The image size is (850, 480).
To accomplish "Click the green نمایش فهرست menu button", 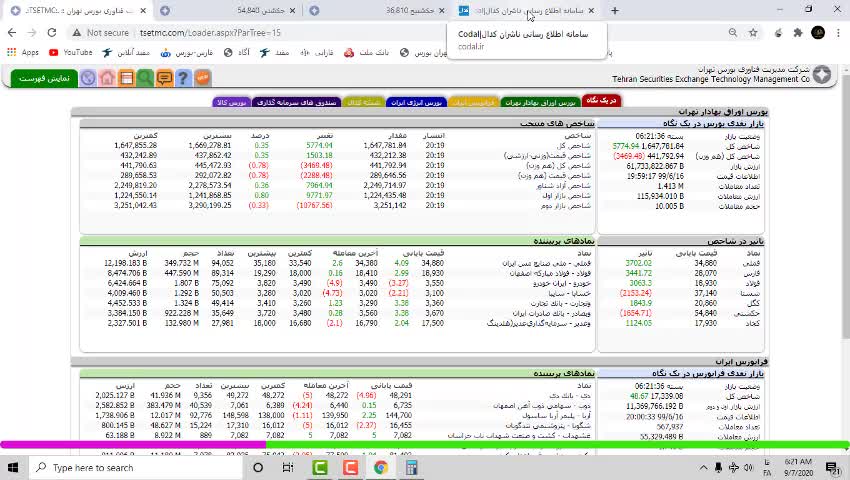I will [44, 78].
